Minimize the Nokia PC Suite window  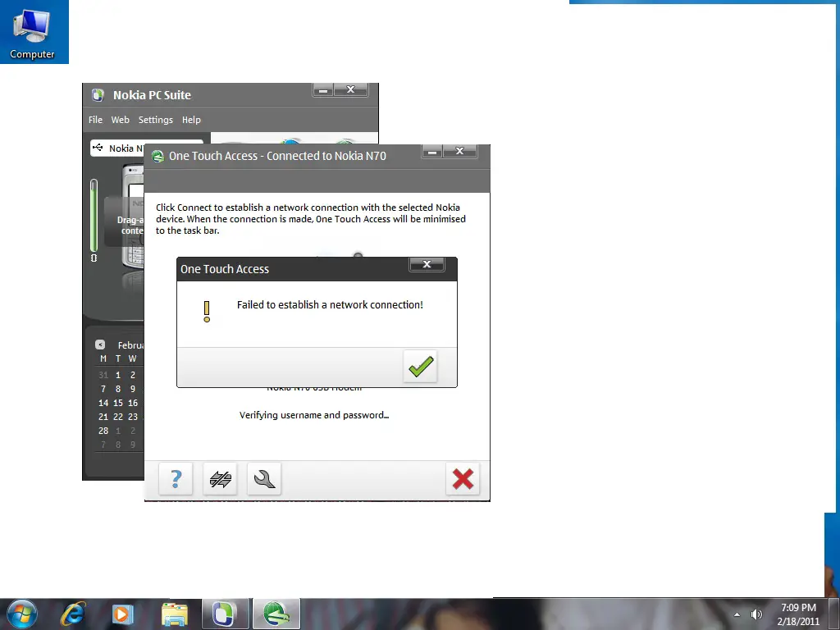323,90
